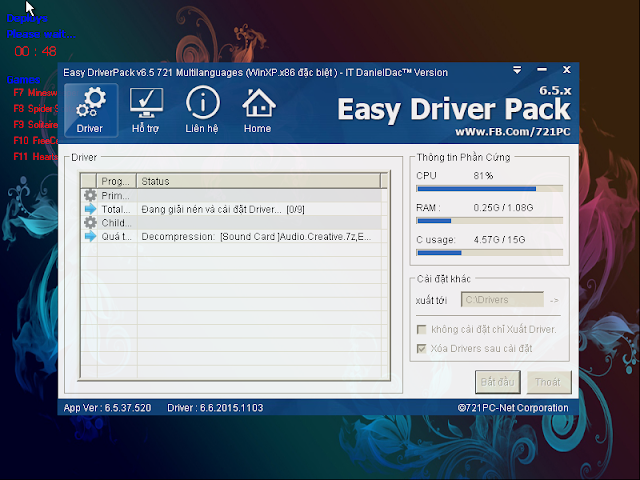This screenshot has width=640, height=480.
Task: Click the C:\Drivers export path field
Action: [502, 300]
